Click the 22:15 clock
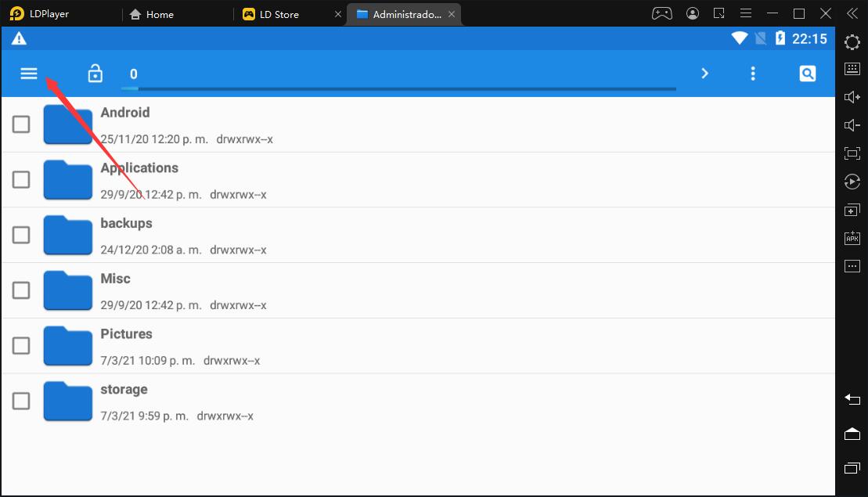 pos(809,38)
